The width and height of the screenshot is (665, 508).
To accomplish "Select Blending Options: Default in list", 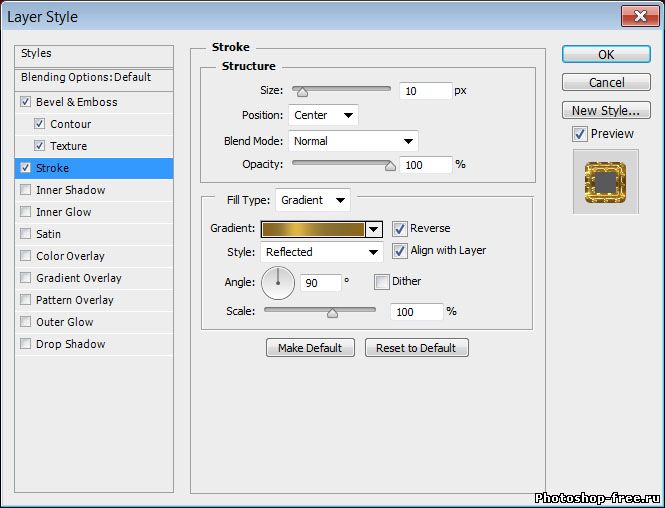I will point(86,77).
